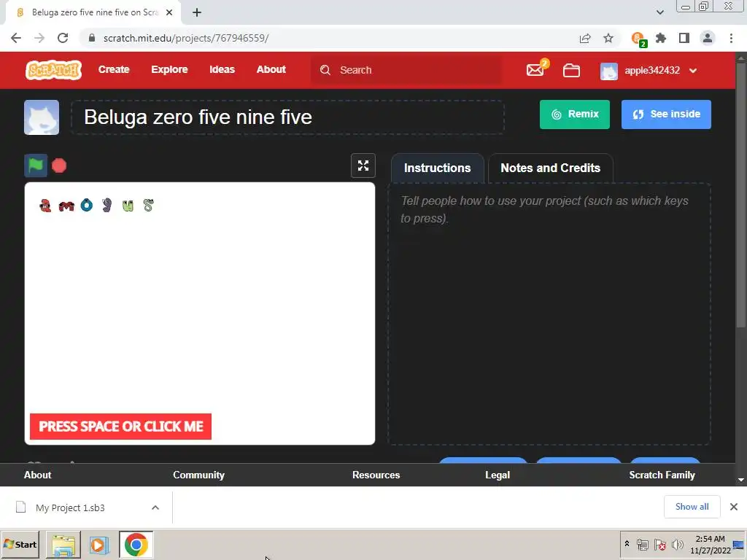Image resolution: width=747 pixels, height=560 pixels.
Task: Click the red letter a sprite
Action: tap(45, 206)
